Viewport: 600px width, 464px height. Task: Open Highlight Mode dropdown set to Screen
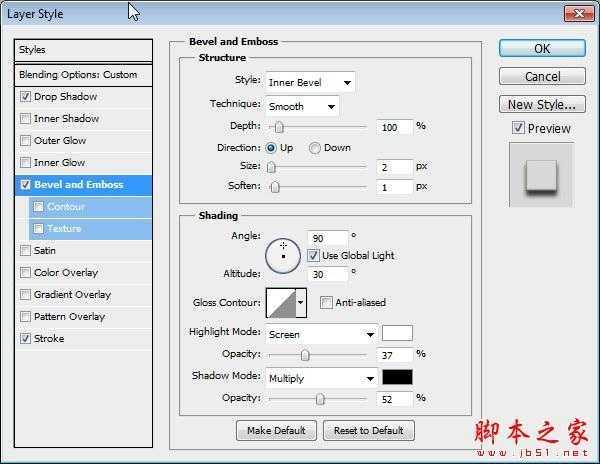321,334
